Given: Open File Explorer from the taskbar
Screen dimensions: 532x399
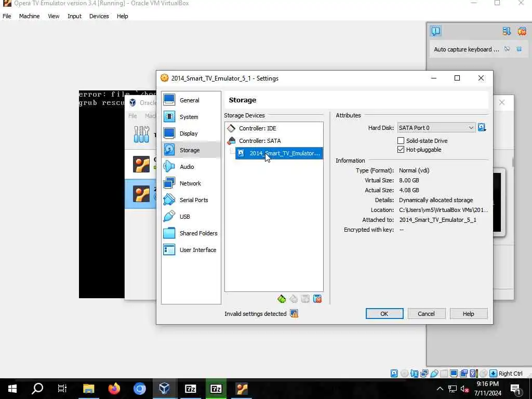Looking at the screenshot, I should click(88, 389).
